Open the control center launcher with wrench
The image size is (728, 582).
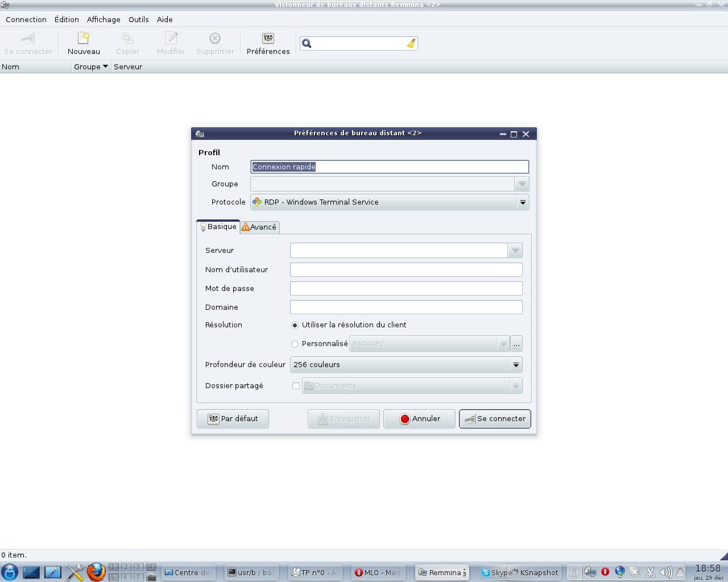[x=53, y=572]
